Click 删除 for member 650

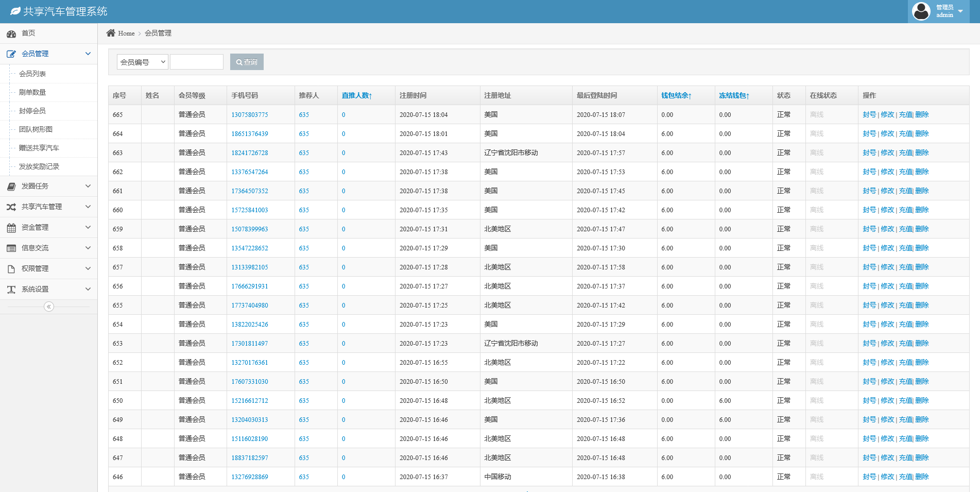tap(922, 401)
